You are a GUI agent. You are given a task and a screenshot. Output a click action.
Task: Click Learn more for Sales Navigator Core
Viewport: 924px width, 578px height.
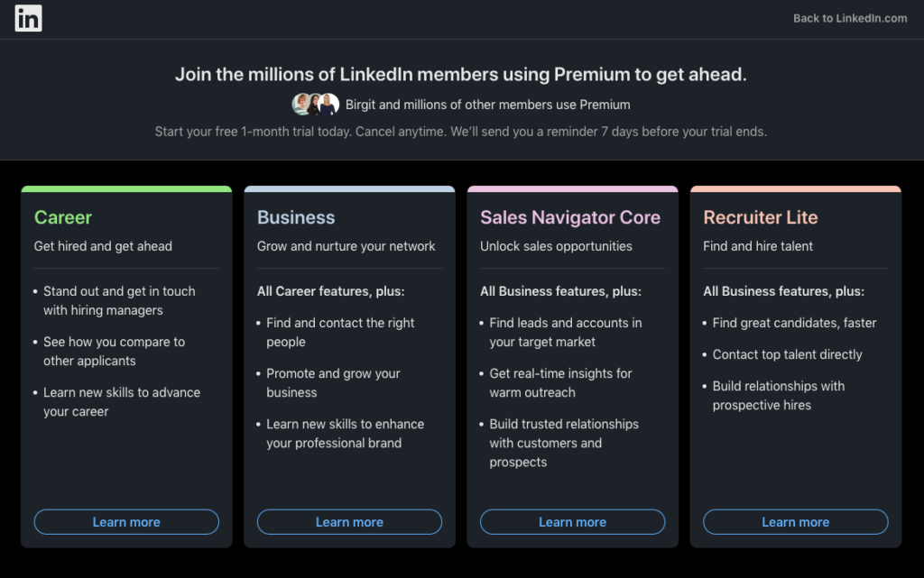pyautogui.click(x=572, y=522)
